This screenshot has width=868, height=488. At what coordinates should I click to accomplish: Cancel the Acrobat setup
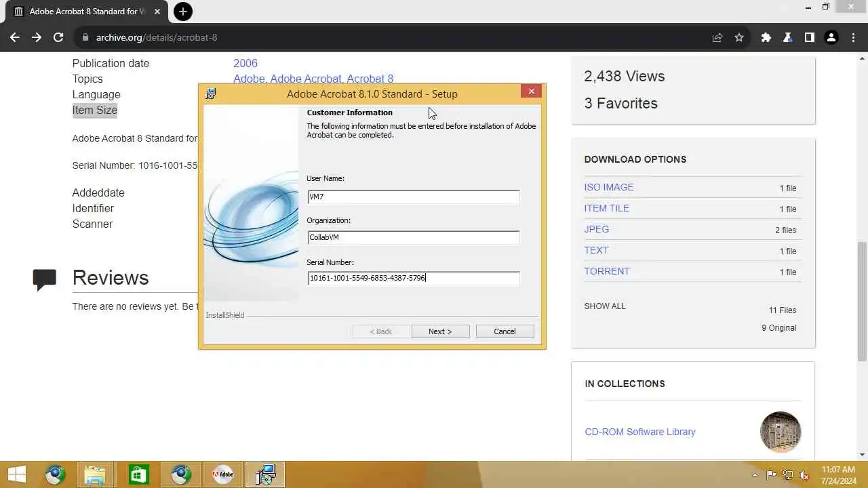coord(505,331)
